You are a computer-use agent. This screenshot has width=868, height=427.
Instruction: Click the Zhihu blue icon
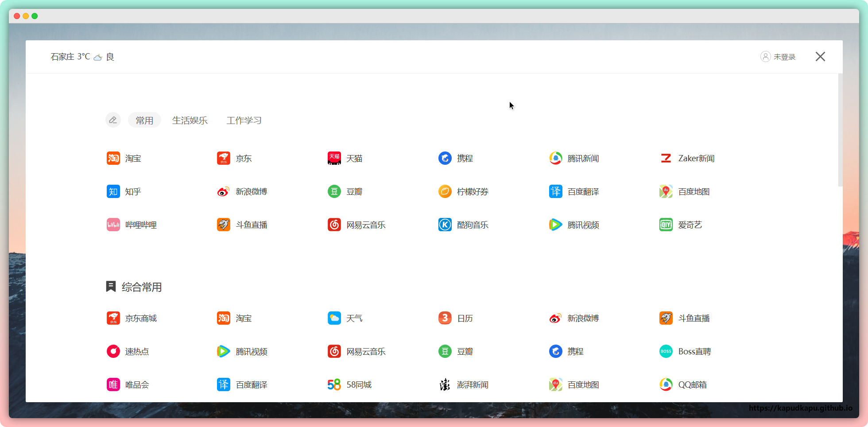click(x=113, y=192)
